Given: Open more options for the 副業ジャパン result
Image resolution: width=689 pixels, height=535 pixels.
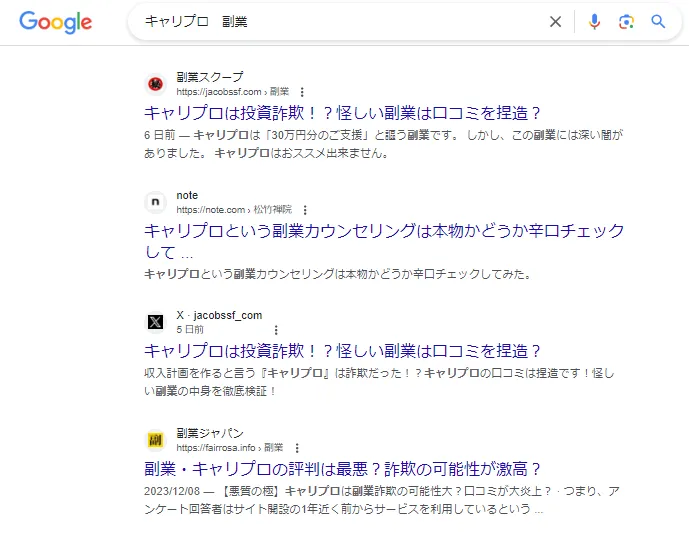Looking at the screenshot, I should (x=296, y=448).
